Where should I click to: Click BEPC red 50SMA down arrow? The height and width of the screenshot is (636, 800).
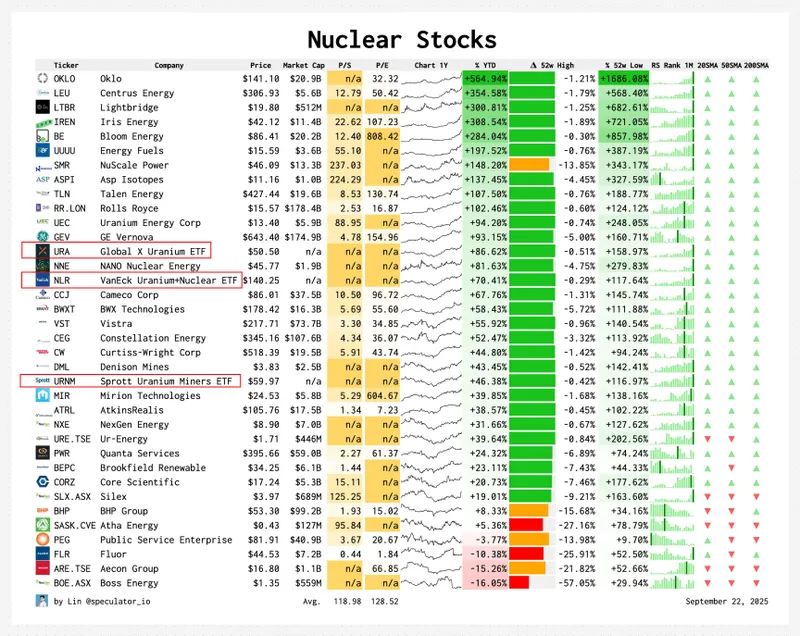click(x=731, y=468)
